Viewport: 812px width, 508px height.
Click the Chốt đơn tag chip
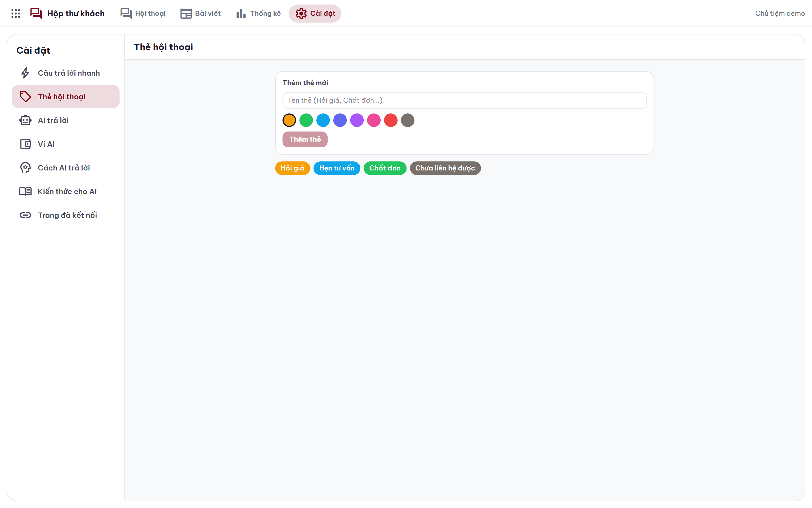click(385, 168)
